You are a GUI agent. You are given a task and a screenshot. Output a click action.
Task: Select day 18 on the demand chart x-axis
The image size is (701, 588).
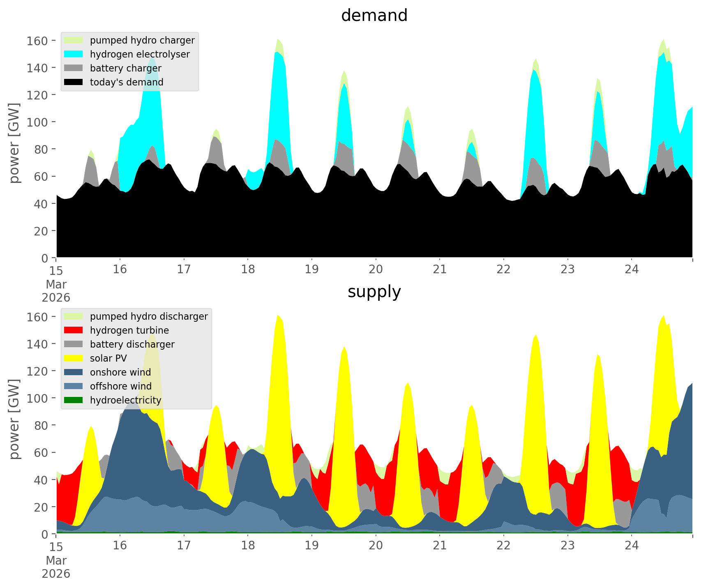point(248,270)
